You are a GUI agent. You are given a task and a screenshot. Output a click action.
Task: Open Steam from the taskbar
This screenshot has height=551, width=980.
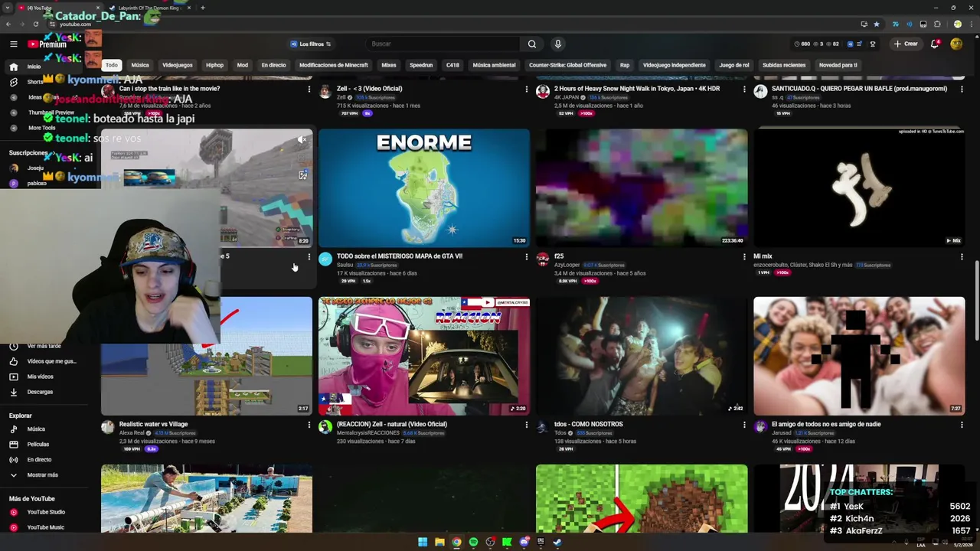pos(557,543)
